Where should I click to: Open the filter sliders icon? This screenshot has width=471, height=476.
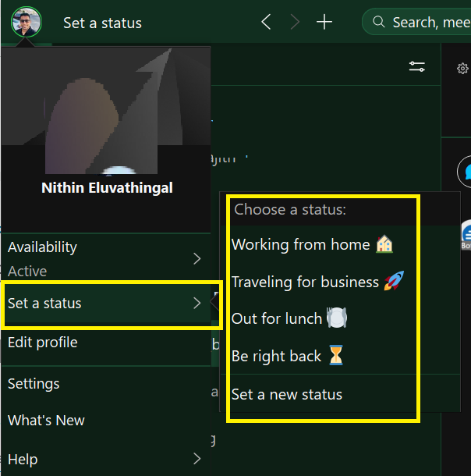point(417,67)
